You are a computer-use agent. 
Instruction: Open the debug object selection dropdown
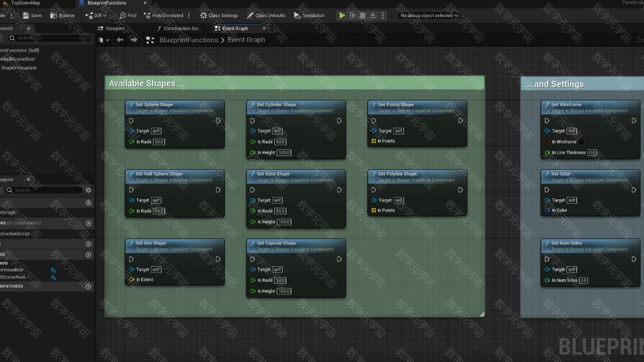429,16
